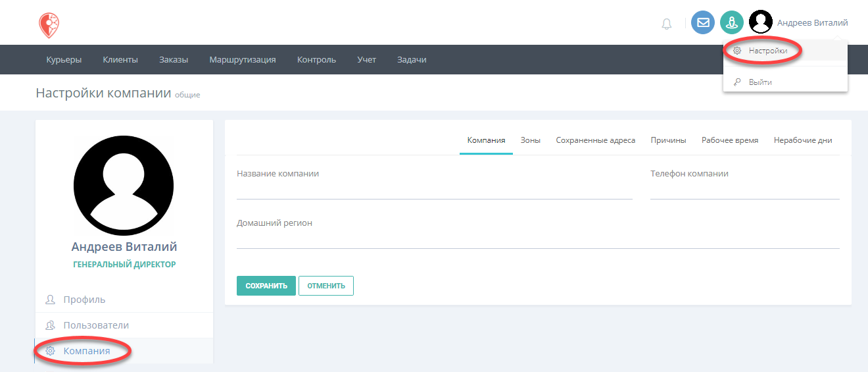The width and height of the screenshot is (868, 372).
Task: Switch to the Рабочее время tab
Action: [730, 140]
